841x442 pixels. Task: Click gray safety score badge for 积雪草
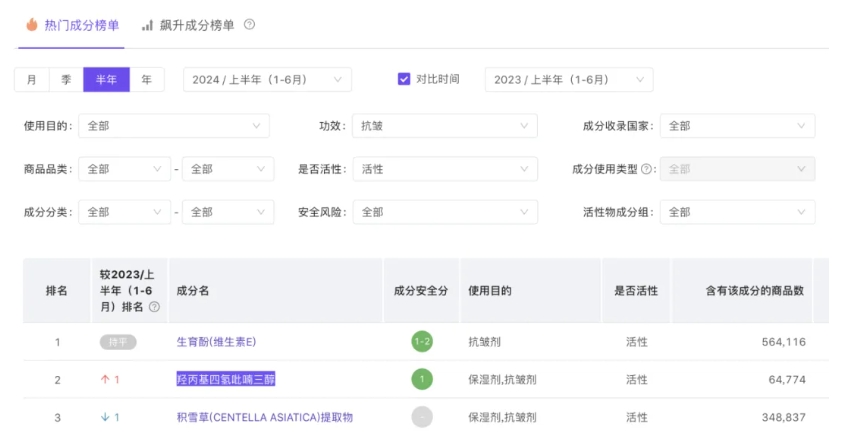click(x=422, y=417)
